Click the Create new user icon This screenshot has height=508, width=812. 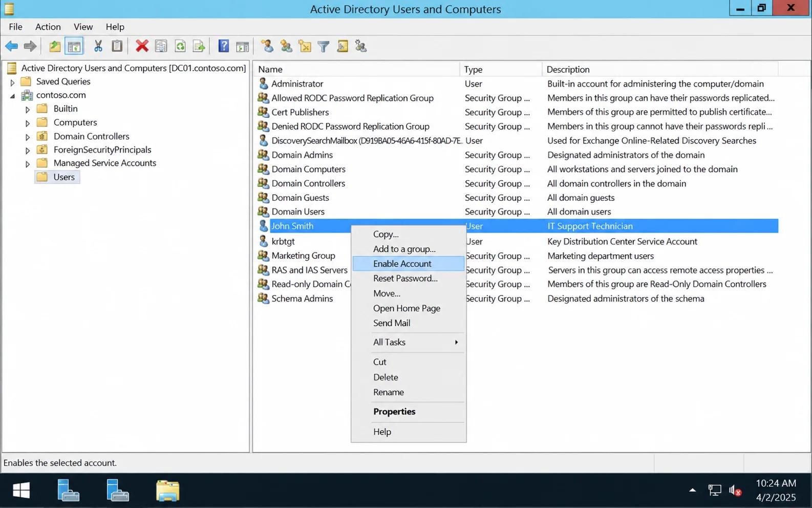click(x=267, y=47)
